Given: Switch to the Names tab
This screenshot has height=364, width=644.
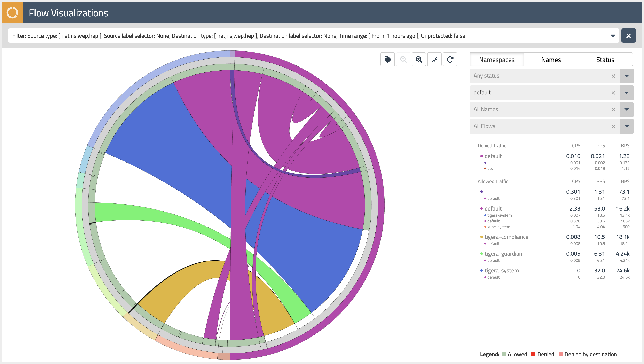Looking at the screenshot, I should (551, 60).
